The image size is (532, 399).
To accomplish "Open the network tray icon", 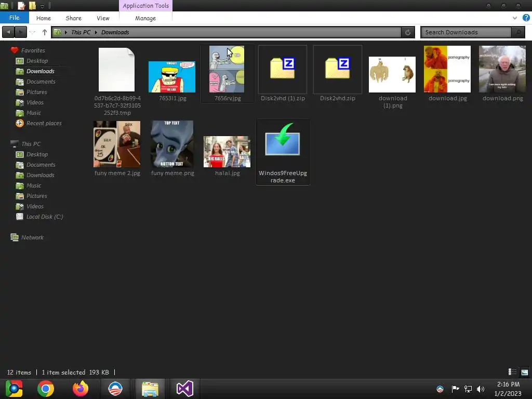I will [x=468, y=389].
